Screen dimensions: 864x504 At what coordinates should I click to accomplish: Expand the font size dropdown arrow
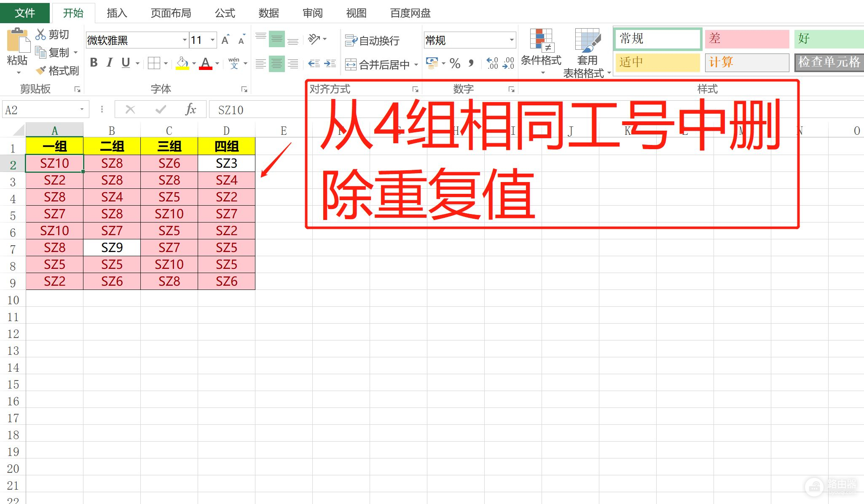click(212, 40)
